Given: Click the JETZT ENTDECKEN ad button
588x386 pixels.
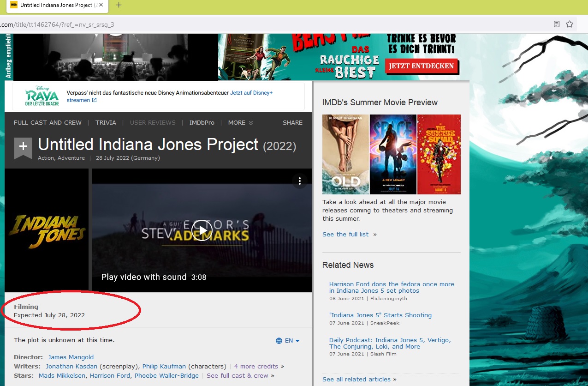Looking at the screenshot, I should (x=421, y=66).
